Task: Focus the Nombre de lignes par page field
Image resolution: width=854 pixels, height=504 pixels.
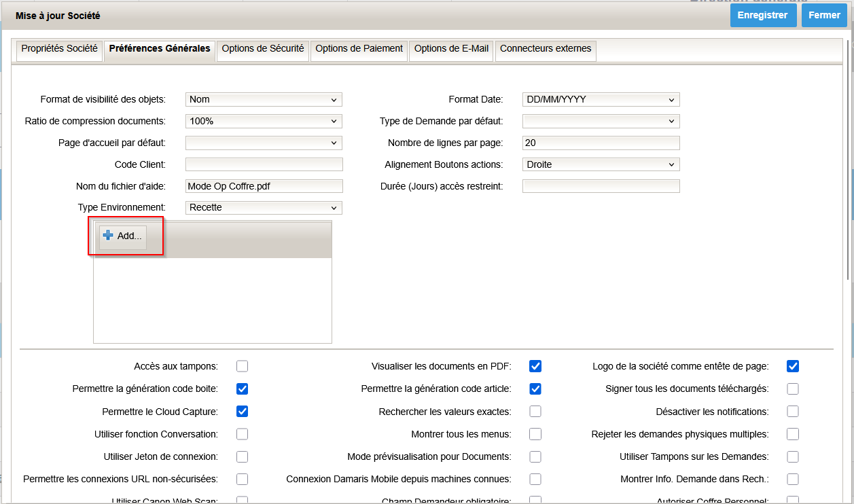Action: pyautogui.click(x=601, y=143)
